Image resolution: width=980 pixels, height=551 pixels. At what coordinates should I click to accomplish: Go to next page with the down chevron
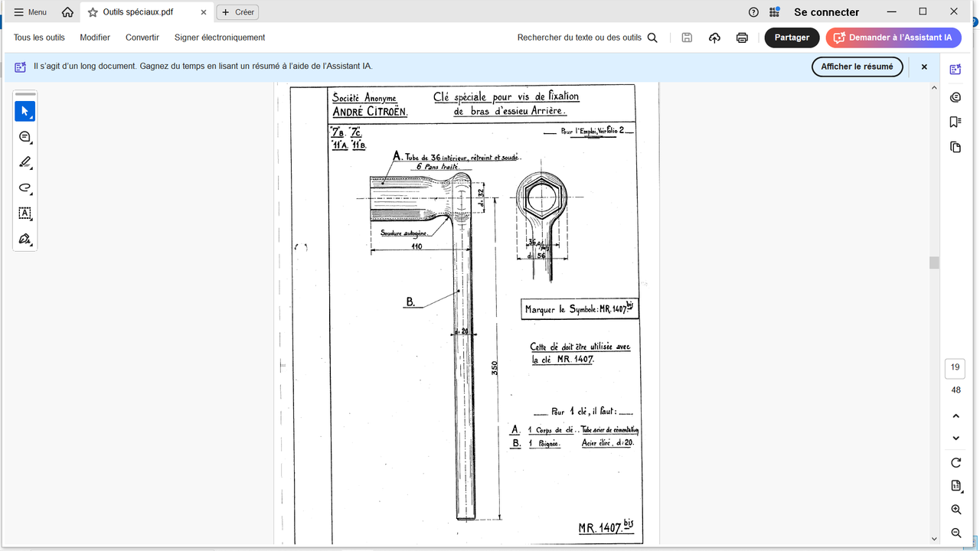(x=955, y=438)
